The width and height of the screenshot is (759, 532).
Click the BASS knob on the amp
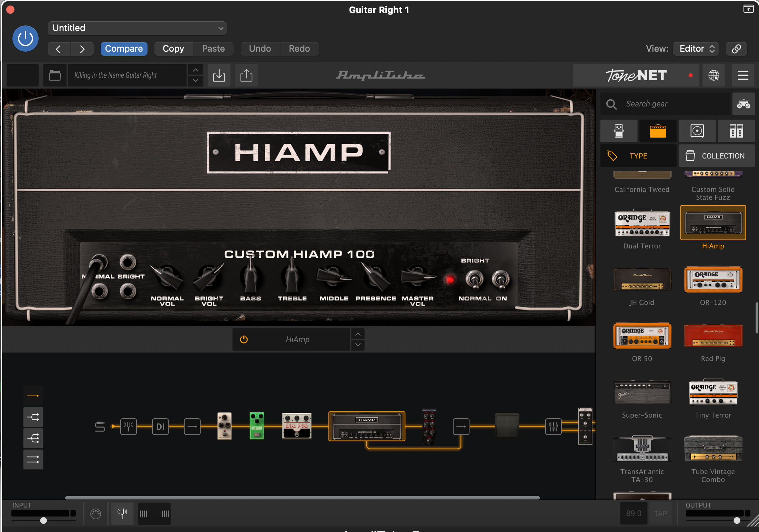251,277
